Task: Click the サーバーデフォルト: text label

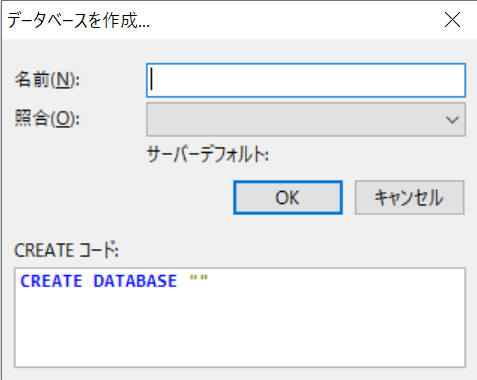Action: [x=208, y=155]
